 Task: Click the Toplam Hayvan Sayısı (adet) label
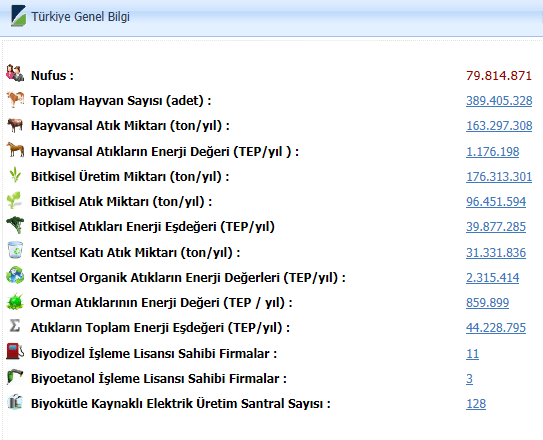pyautogui.click(x=121, y=101)
